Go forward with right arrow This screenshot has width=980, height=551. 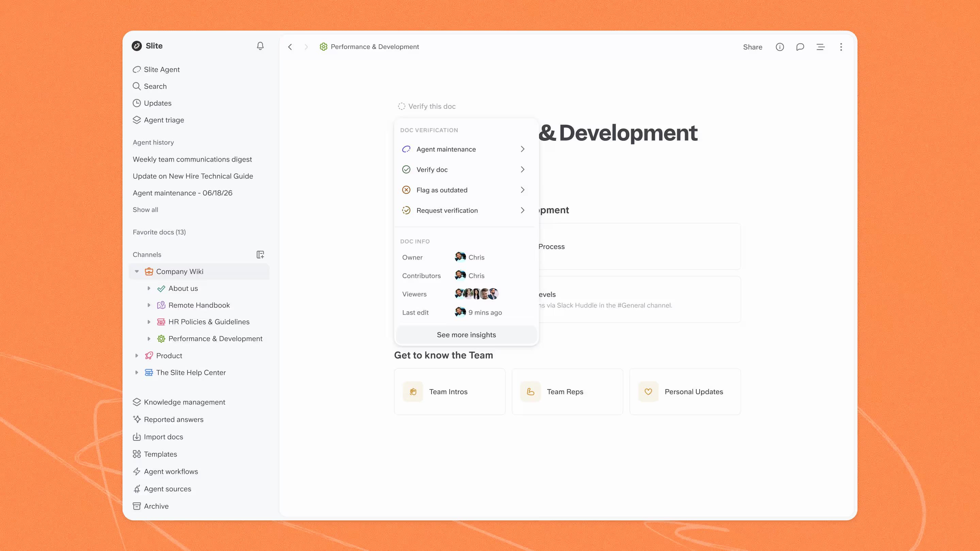(x=306, y=47)
